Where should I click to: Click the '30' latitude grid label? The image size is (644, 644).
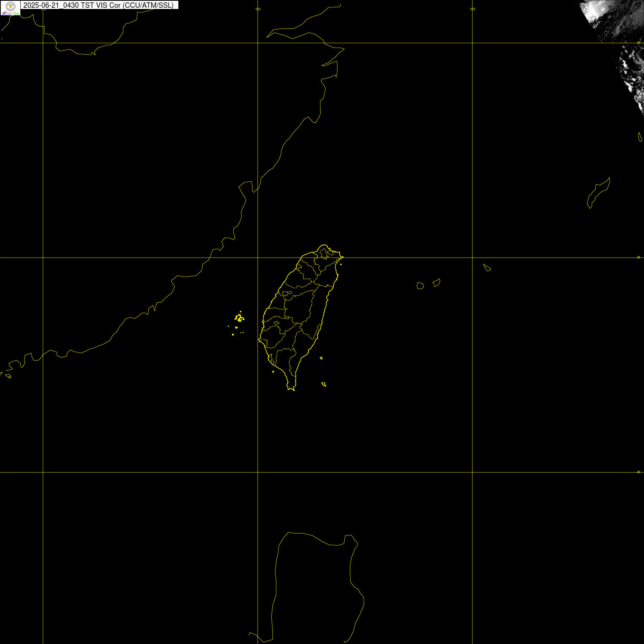(639, 43)
